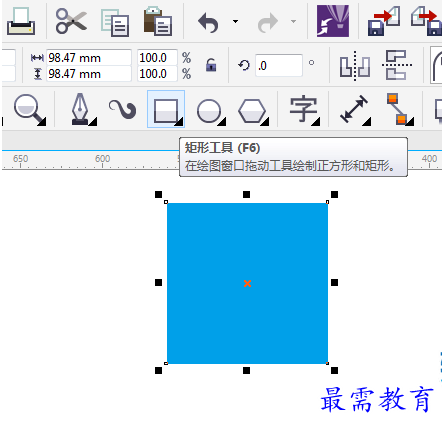The width and height of the screenshot is (442, 431).
Task: Click the Cut scissors icon
Action: click(x=71, y=21)
